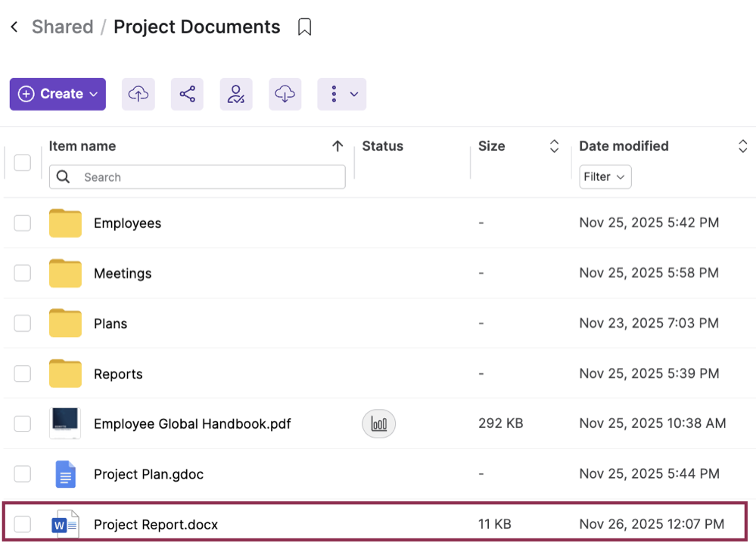Toggle the Item name sort arrow
756x546 pixels.
(x=338, y=145)
